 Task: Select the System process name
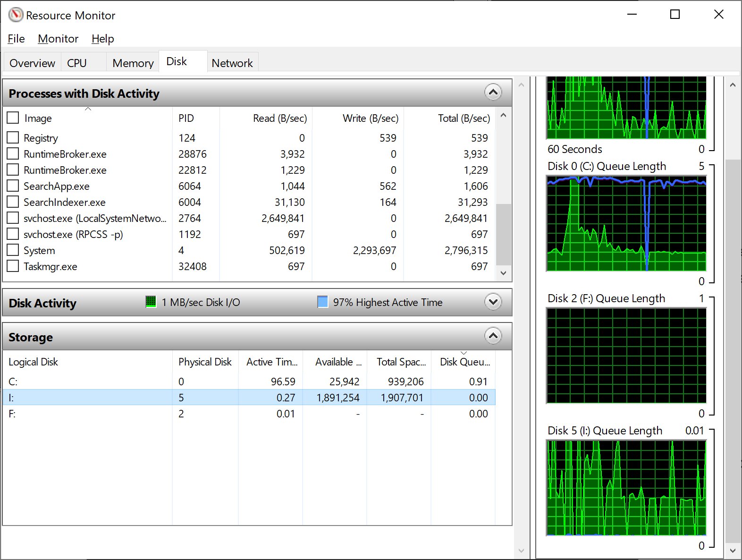[39, 250]
